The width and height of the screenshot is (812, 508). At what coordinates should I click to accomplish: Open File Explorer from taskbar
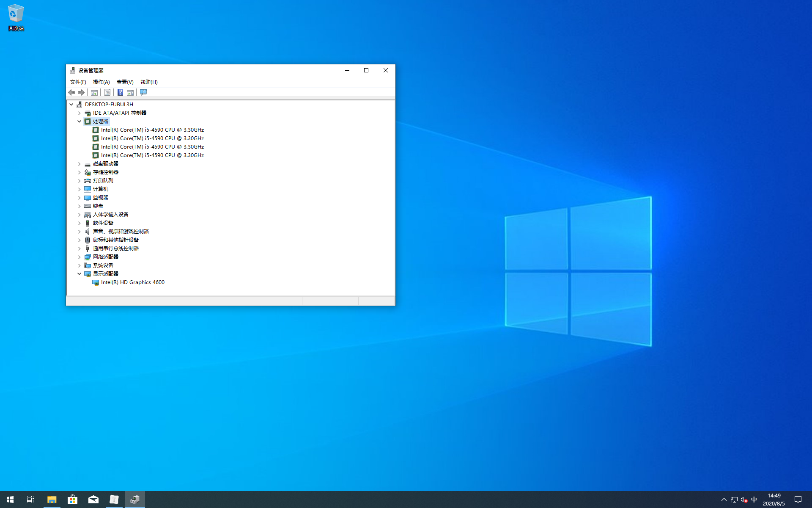[x=52, y=500]
